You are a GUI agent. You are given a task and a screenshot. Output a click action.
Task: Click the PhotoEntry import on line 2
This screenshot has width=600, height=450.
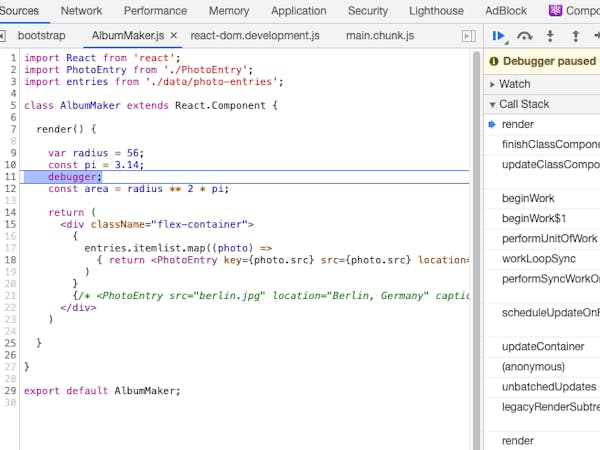(96, 70)
